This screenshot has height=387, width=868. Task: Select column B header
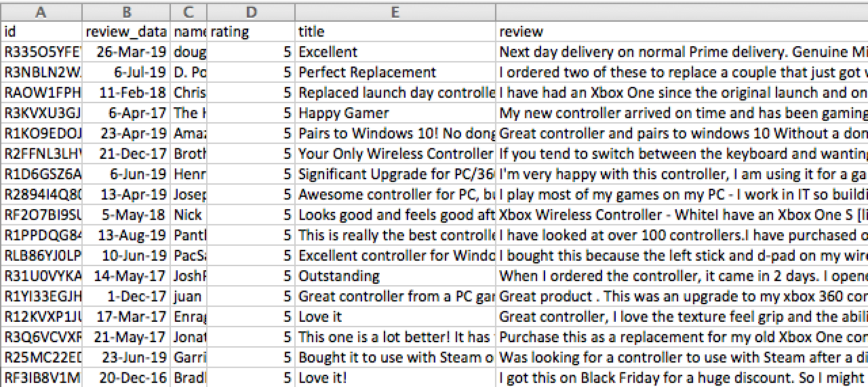click(127, 12)
